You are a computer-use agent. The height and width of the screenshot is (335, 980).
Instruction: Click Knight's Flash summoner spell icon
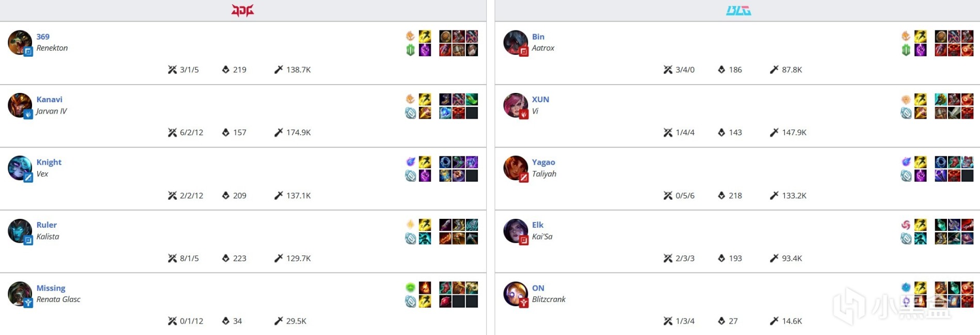pyautogui.click(x=425, y=162)
